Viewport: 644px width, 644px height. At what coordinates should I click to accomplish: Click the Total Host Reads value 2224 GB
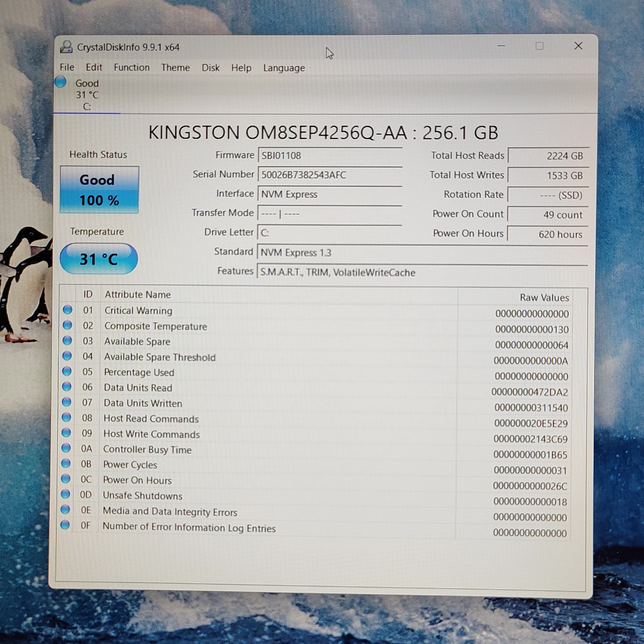[x=548, y=156]
